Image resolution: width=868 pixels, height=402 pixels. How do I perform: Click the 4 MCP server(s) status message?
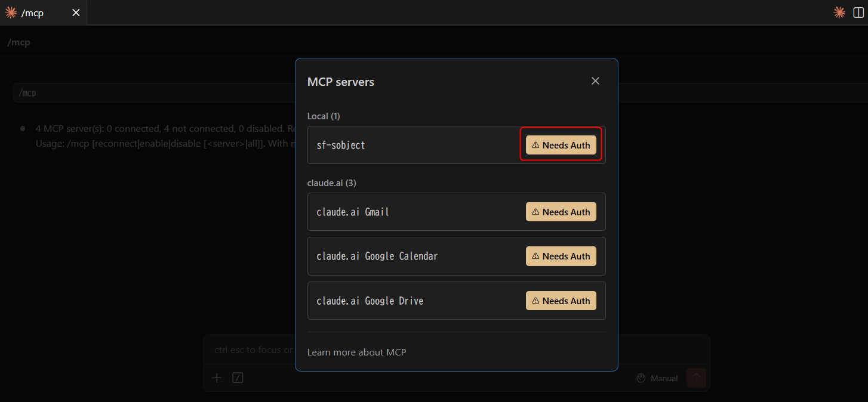pyautogui.click(x=165, y=128)
